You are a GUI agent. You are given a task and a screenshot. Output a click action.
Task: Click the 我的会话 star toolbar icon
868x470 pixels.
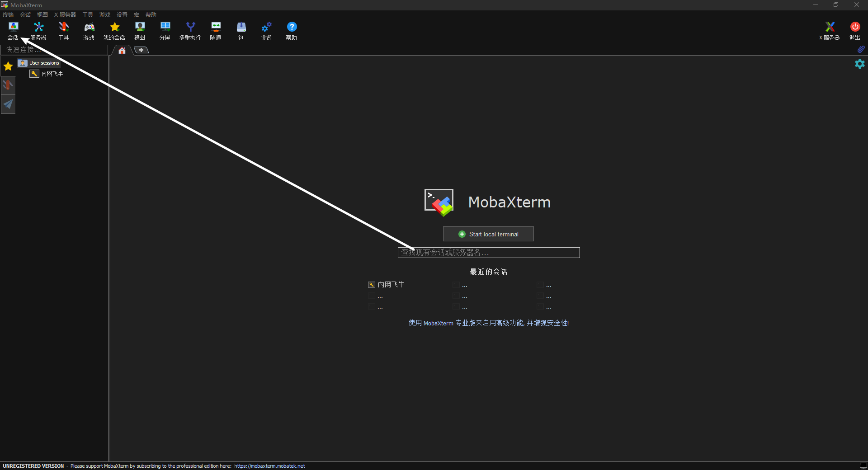(114, 31)
